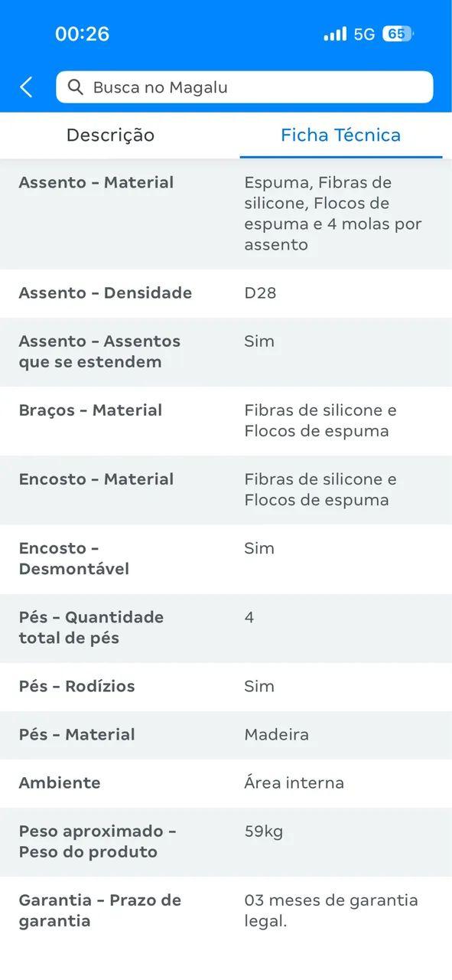Click the back arrow icon
452x980 pixels.
[x=25, y=87]
